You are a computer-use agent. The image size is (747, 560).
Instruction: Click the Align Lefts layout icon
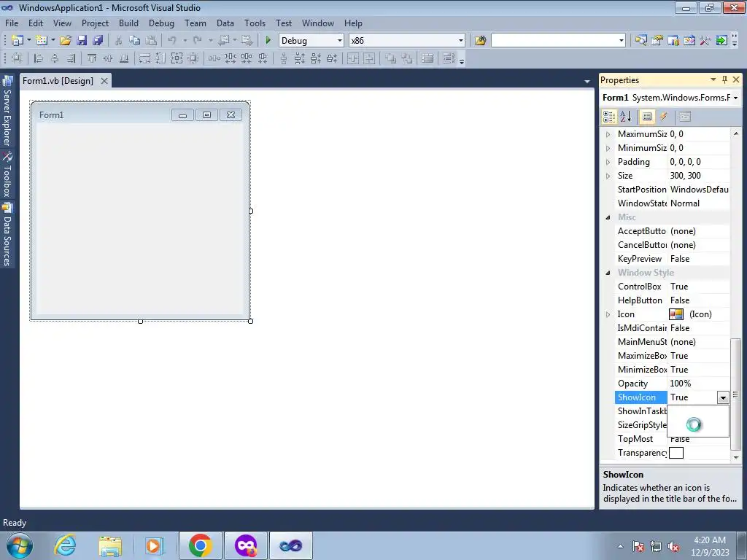click(39, 58)
